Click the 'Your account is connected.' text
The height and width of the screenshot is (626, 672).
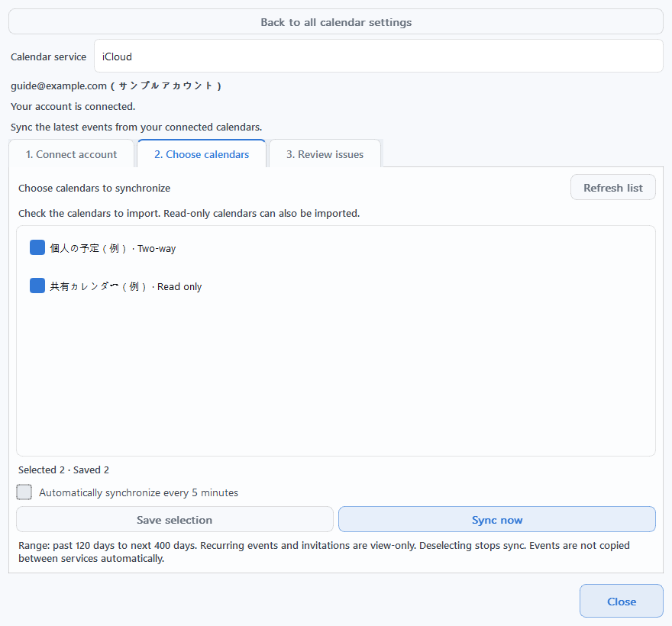[x=73, y=106]
